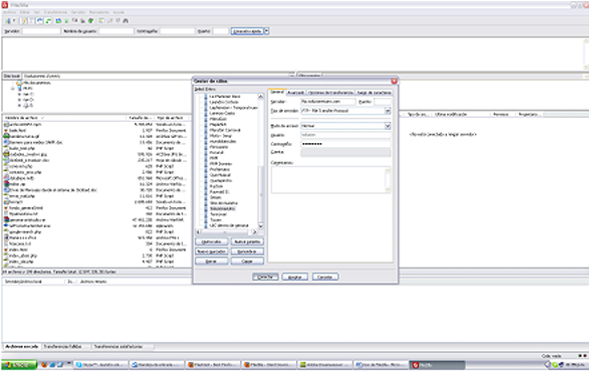This screenshot has width=600, height=373.
Task: Toggle directory comparison toolbar icon
Action: (x=110, y=21)
